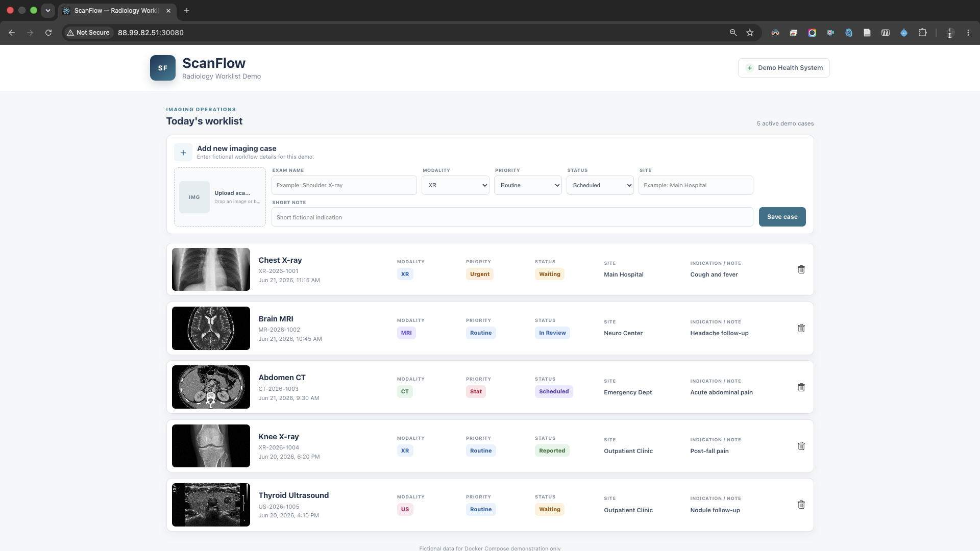The height and width of the screenshot is (551, 980).
Task: Click the browser address bar URL
Action: [151, 33]
